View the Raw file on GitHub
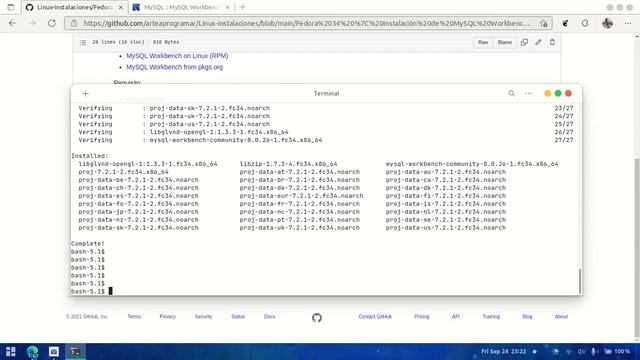The image size is (640, 360). coord(483,42)
